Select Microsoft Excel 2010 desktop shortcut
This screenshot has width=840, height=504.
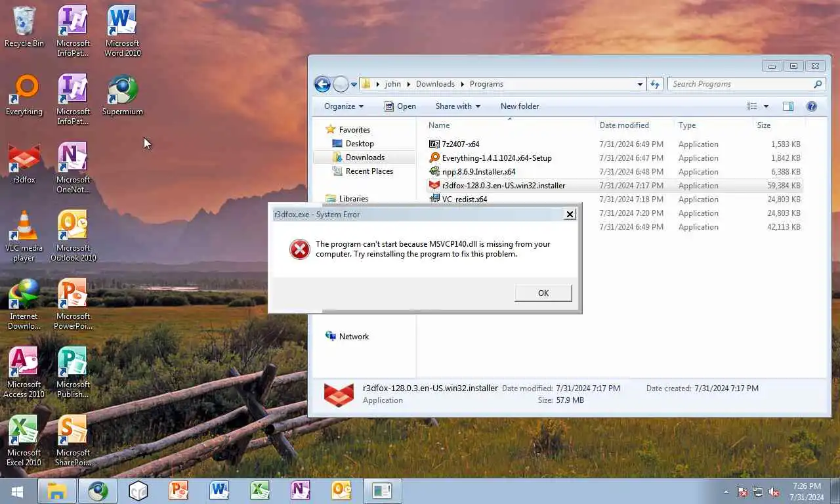tap(24, 441)
